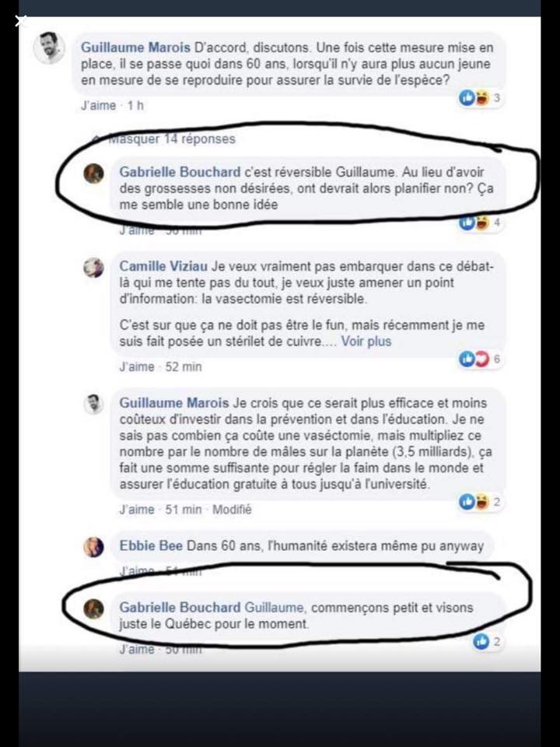Collapse replies with Masquer 14 réponses
Viewport: 560px width, 747px height.
171,139
